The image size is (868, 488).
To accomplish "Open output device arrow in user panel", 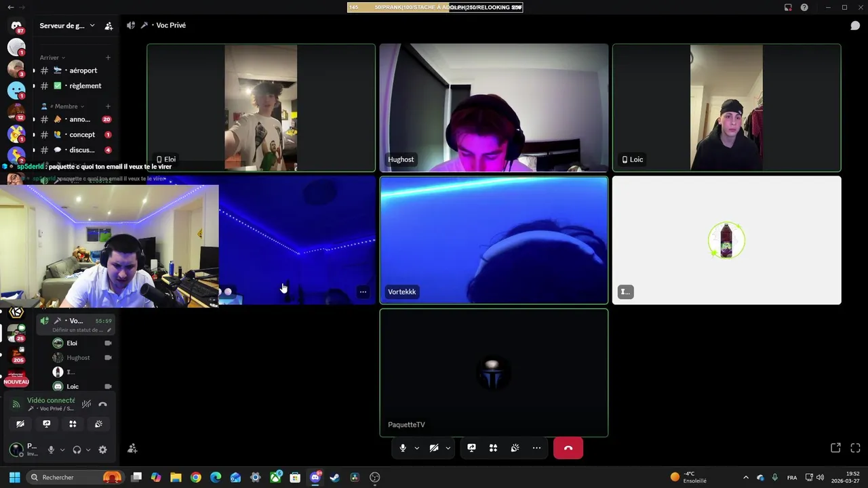I will (87, 449).
